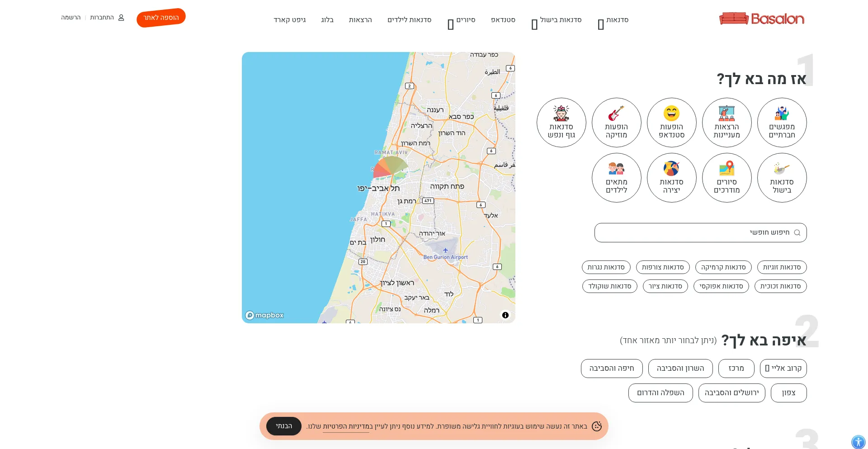Select the מפגשים חברתיים category icon
The height and width of the screenshot is (449, 868).
[782, 123]
